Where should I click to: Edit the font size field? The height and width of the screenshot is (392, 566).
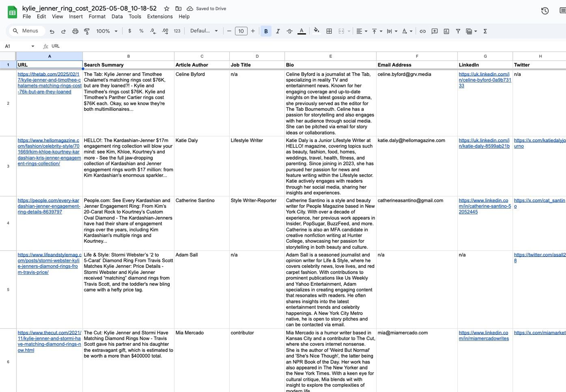[241, 31]
